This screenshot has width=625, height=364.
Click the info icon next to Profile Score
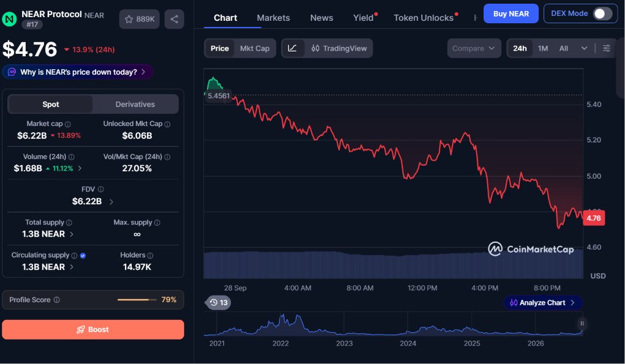[x=56, y=300]
